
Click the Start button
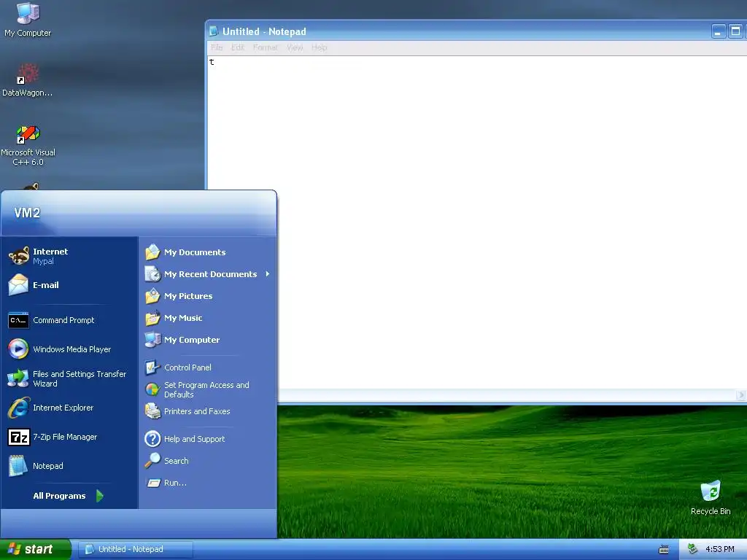coord(35,549)
